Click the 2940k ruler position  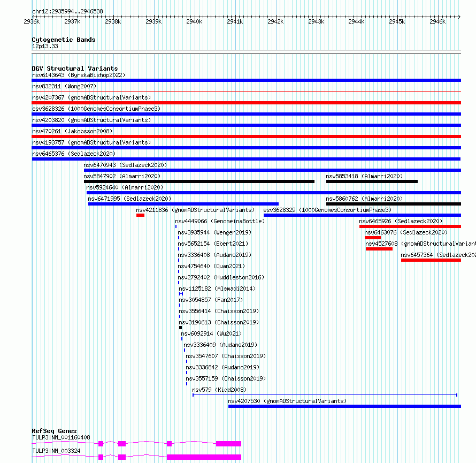(194, 21)
